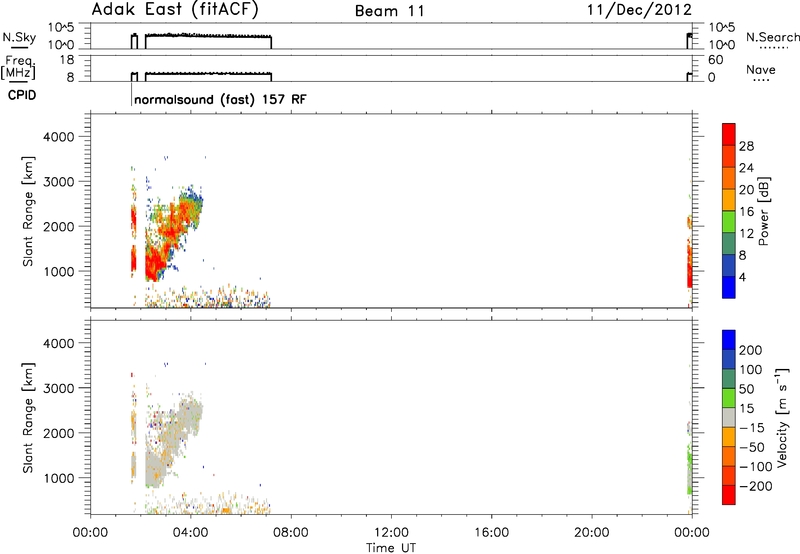Click the 'CPID' row label
Image resolution: width=800 pixels, height=554 pixels.
22,95
